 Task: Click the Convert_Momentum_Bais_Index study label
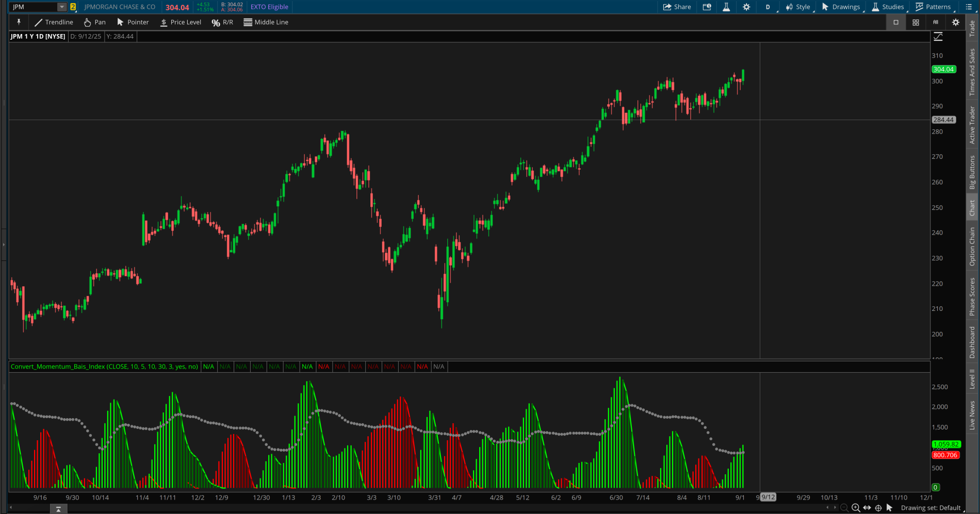click(104, 367)
